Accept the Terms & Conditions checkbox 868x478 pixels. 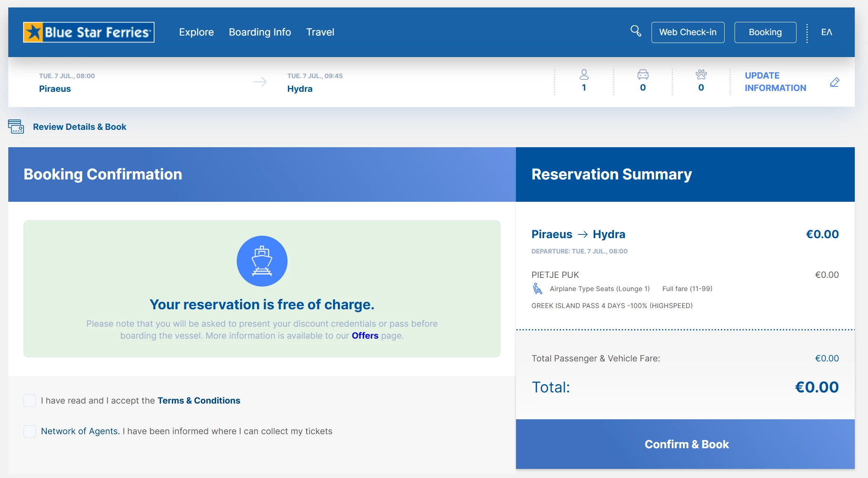[x=30, y=400]
